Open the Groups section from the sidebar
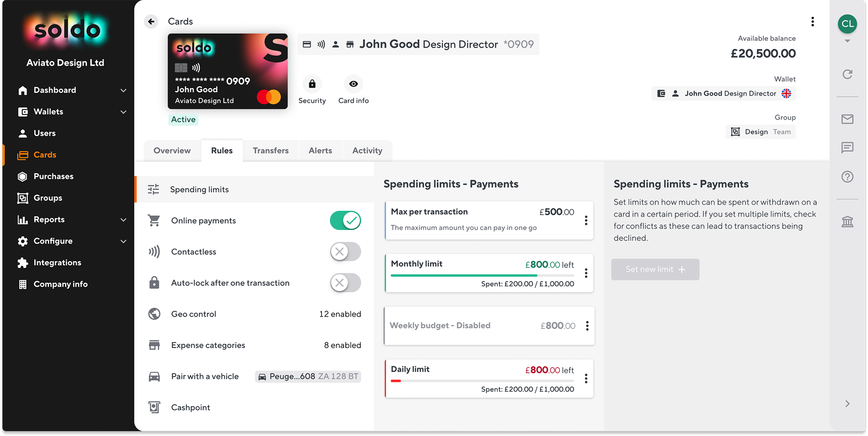The image size is (868, 436). [x=48, y=198]
